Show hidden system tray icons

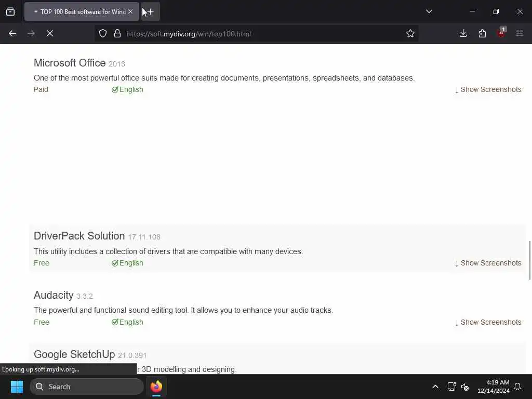435,387
